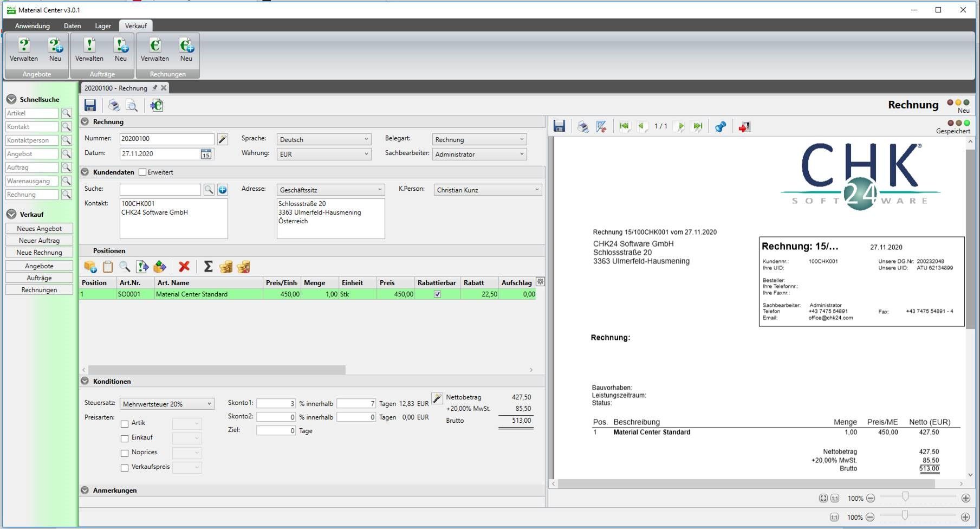Click the first gold coins icon
The image size is (980, 529).
coord(226,267)
